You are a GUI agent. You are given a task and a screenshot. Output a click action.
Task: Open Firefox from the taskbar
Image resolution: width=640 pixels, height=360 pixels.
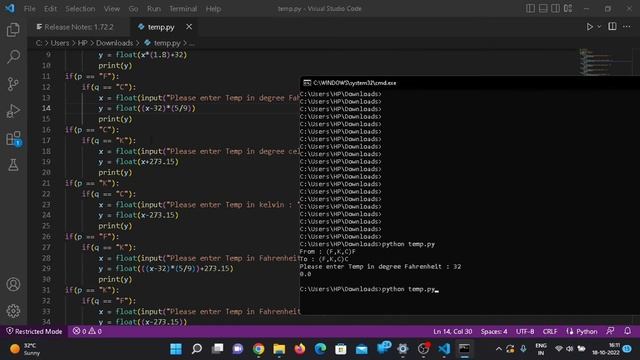[300, 349]
